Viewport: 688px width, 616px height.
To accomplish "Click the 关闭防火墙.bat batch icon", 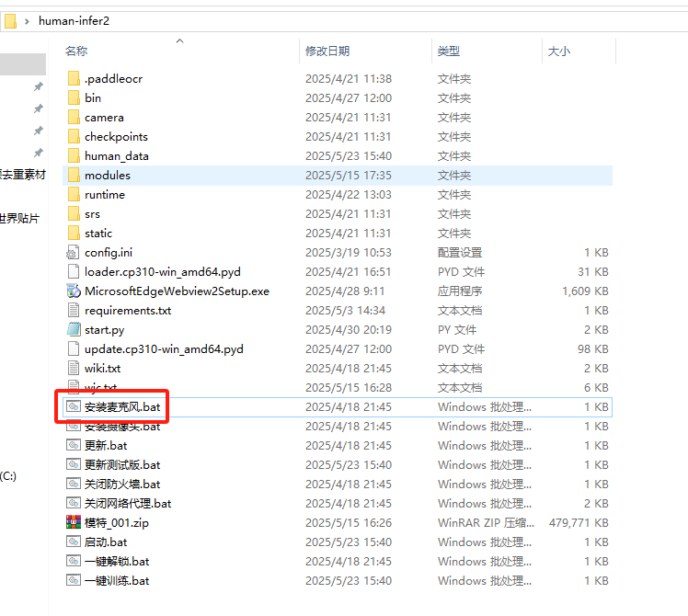I will tap(74, 484).
